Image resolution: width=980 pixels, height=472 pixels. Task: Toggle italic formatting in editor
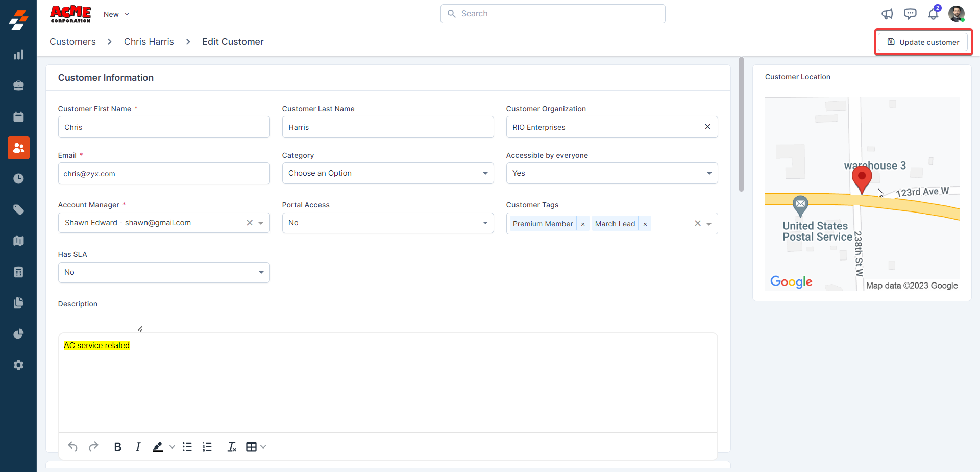tap(138, 447)
